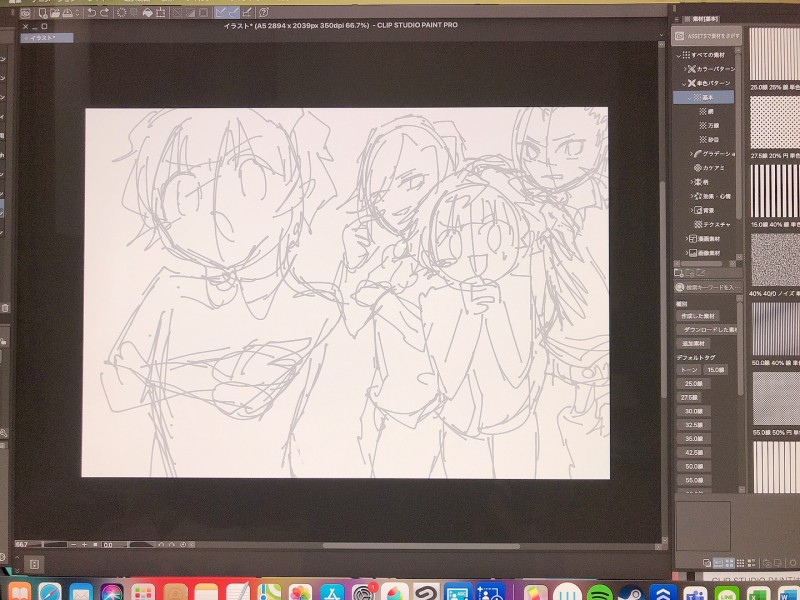Select the 砂目 tone subfolder

click(709, 139)
